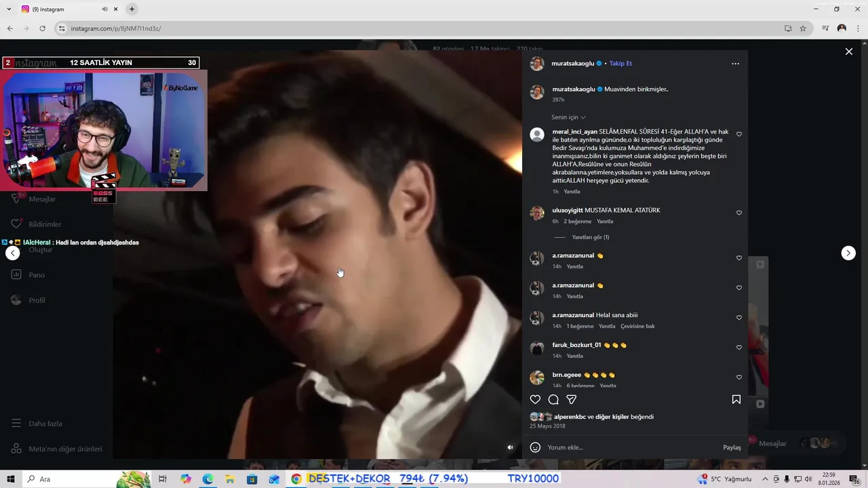
Task: Open Task View on the taskbar
Action: coord(163,479)
